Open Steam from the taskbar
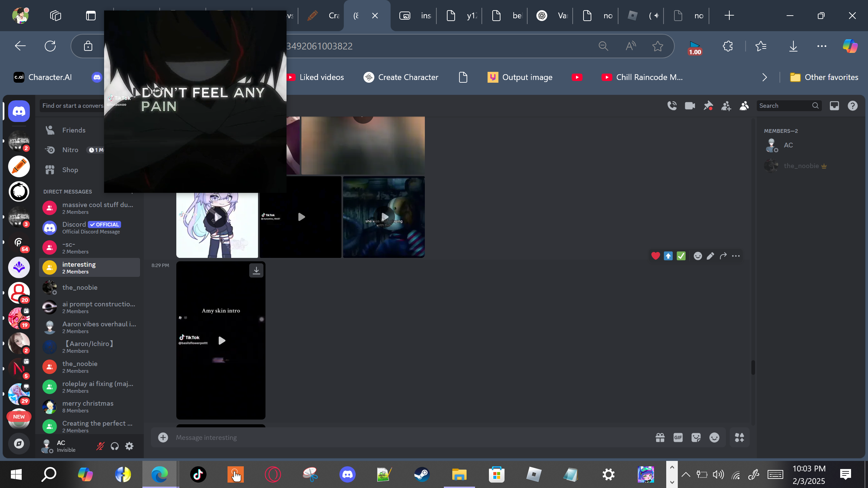Screen dimensions: 868x488 coord(422,474)
